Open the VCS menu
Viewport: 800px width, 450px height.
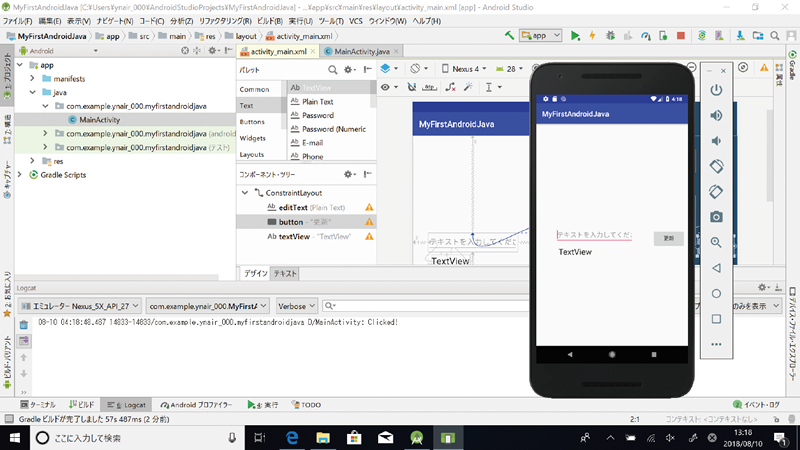(x=356, y=21)
